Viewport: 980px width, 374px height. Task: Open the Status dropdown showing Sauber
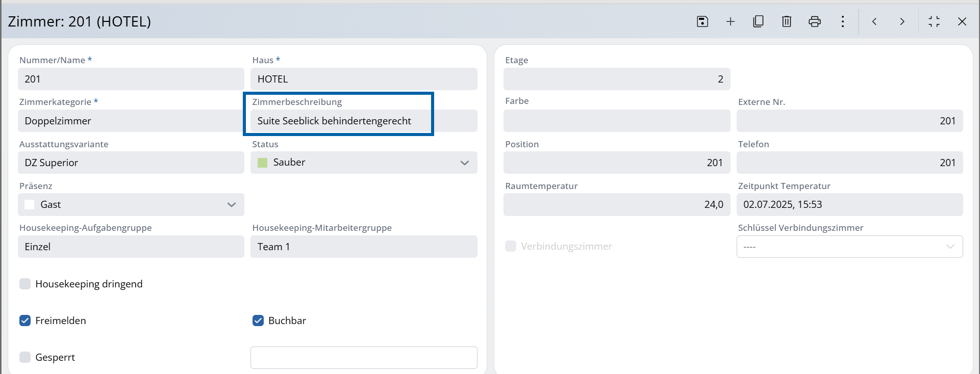tap(363, 163)
